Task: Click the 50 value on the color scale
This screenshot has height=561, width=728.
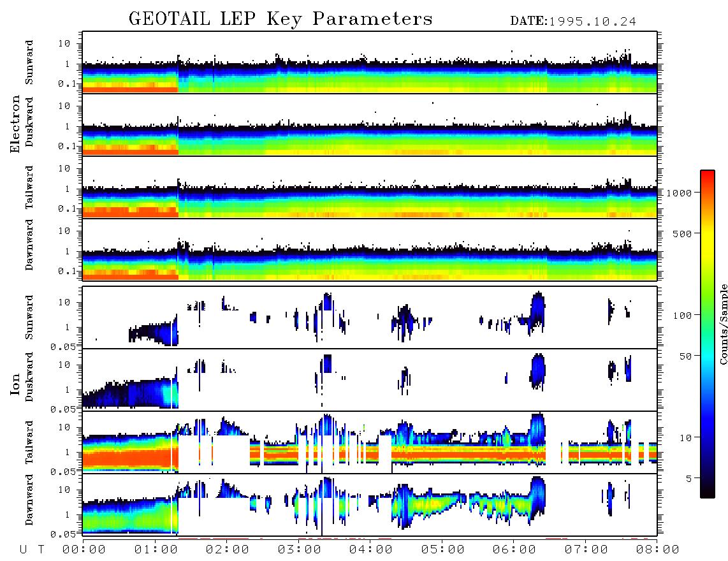Action: 685,356
